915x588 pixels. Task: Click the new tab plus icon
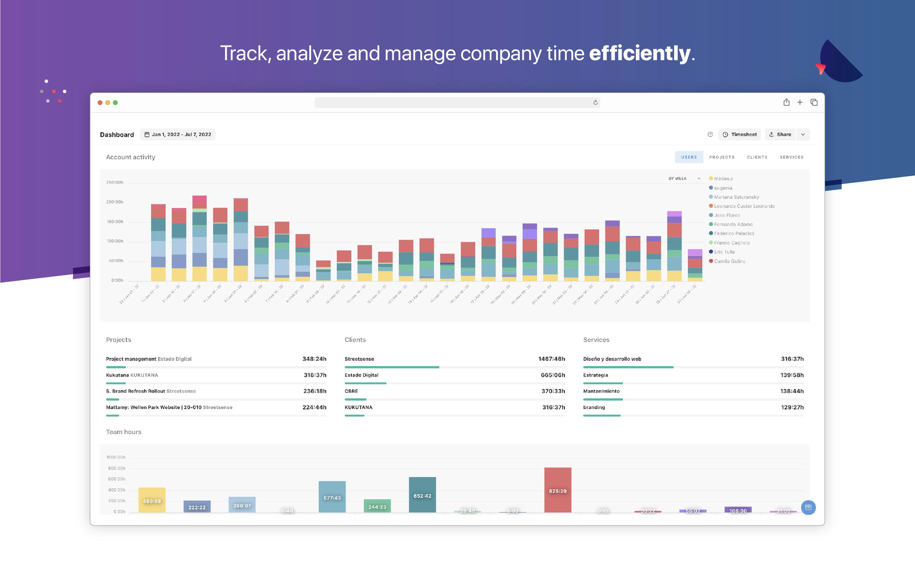(x=800, y=102)
